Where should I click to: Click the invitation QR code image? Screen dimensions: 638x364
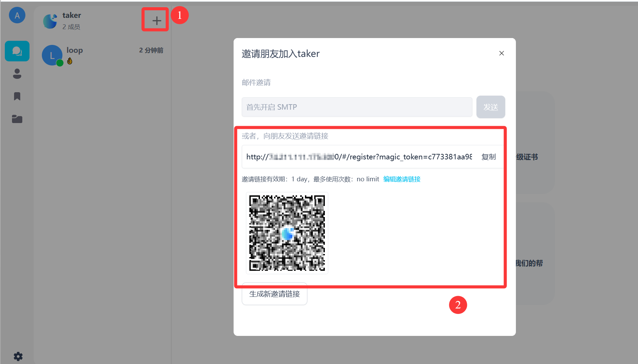click(x=287, y=233)
